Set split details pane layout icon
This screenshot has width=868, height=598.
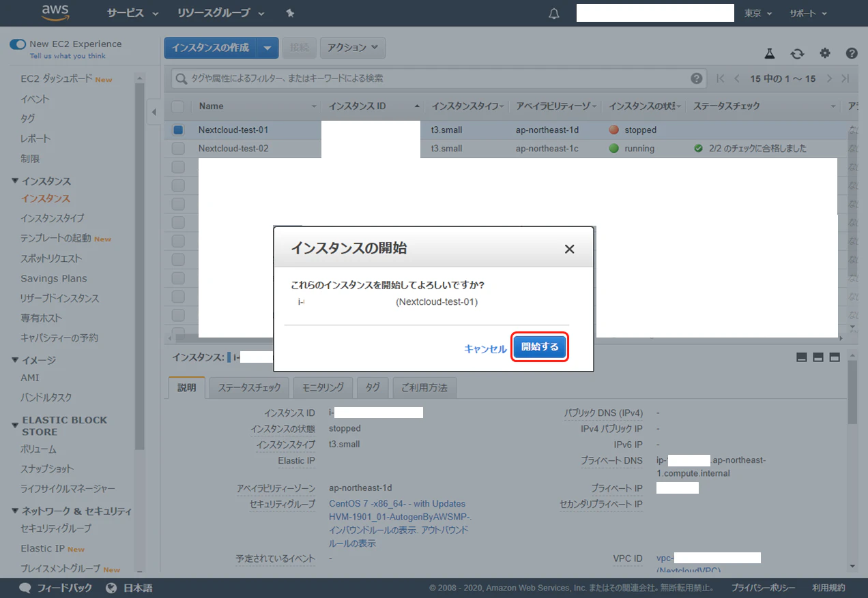[818, 357]
